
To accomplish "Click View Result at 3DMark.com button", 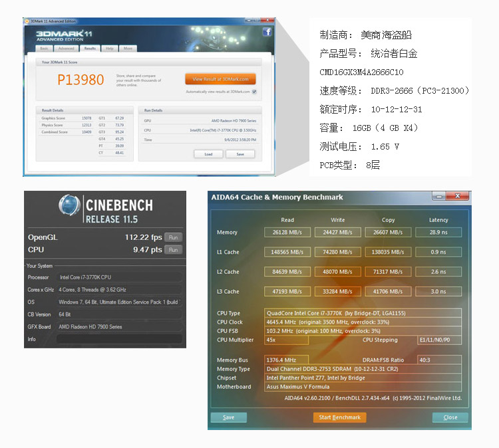I will [x=220, y=79].
